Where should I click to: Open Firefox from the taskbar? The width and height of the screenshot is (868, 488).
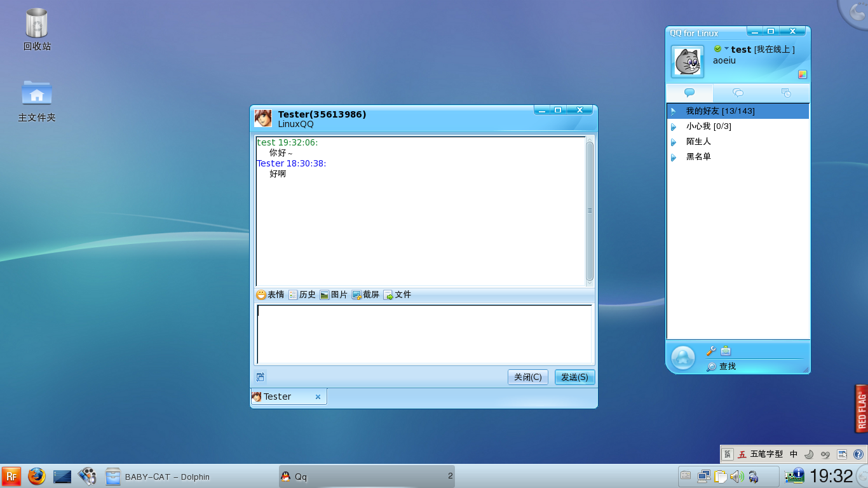37,476
